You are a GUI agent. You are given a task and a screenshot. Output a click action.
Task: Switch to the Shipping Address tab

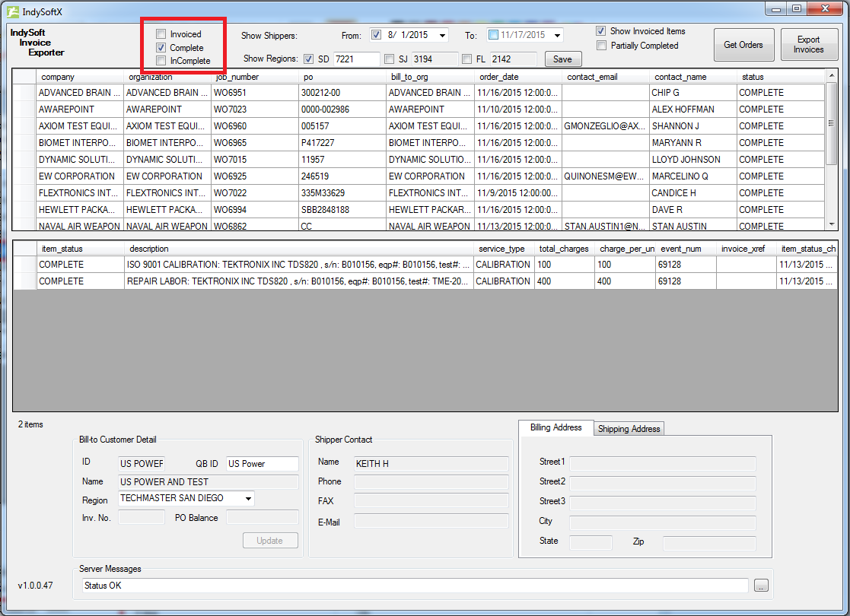[629, 429]
